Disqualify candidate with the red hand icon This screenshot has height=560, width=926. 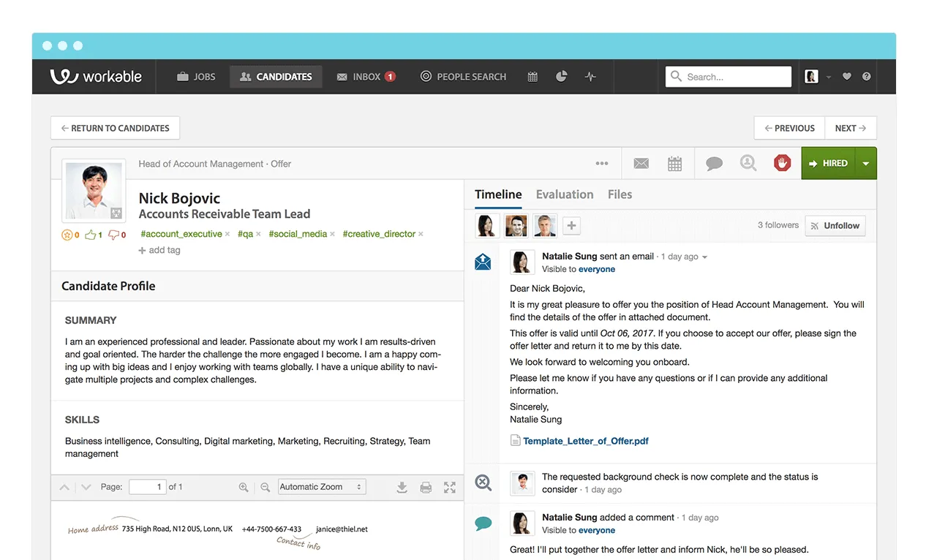(x=782, y=164)
